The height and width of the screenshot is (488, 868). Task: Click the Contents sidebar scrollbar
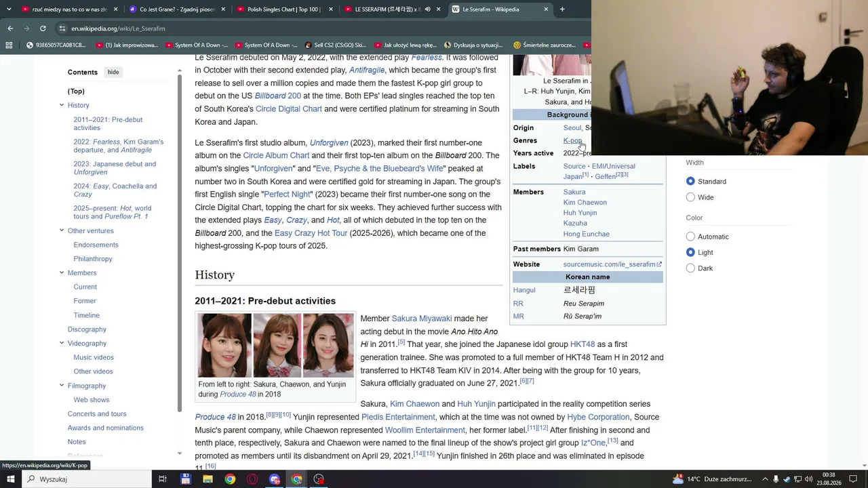(x=180, y=244)
